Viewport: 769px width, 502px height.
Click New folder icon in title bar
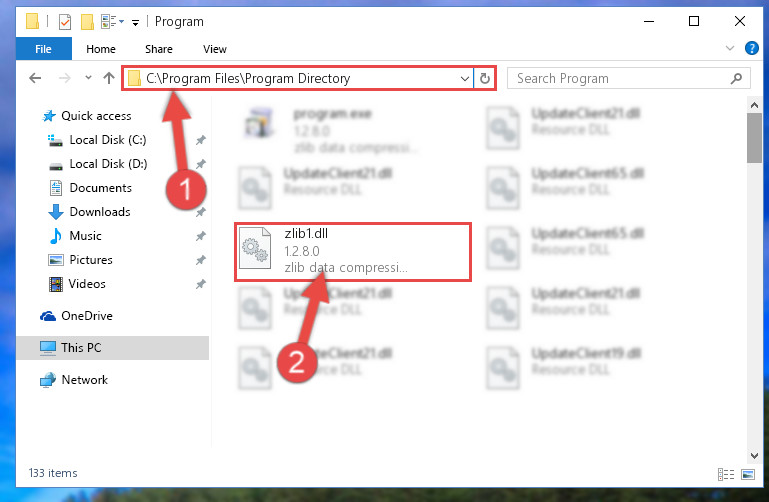point(87,22)
